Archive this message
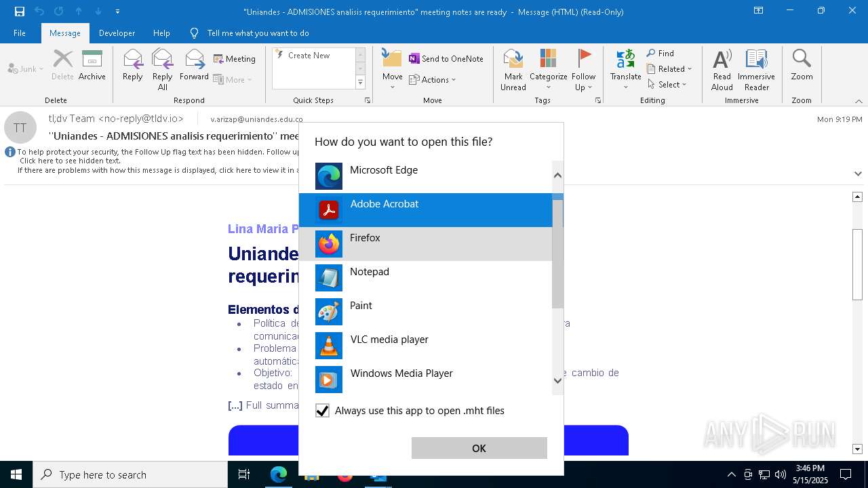Viewport: 868px width, 488px height. point(92,65)
